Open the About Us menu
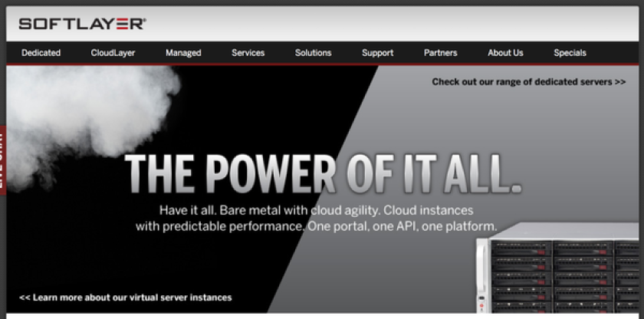Image resolution: width=644 pixels, height=319 pixels. [505, 53]
